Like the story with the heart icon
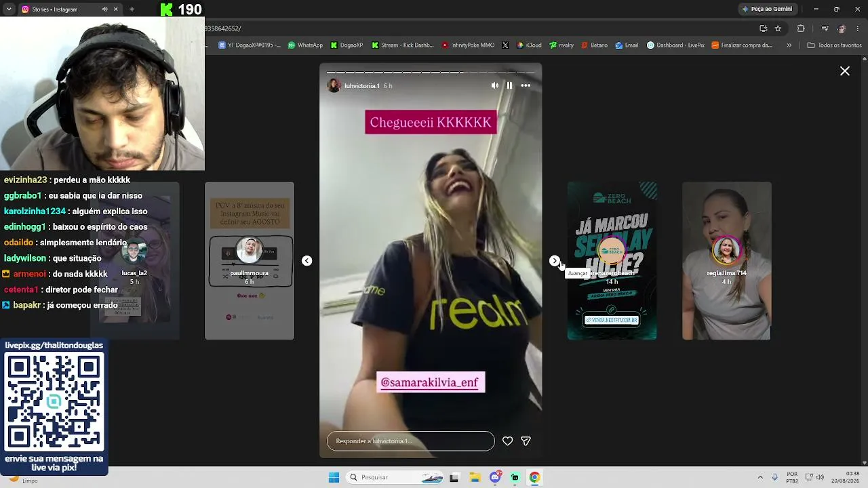868x488 pixels. [x=507, y=441]
